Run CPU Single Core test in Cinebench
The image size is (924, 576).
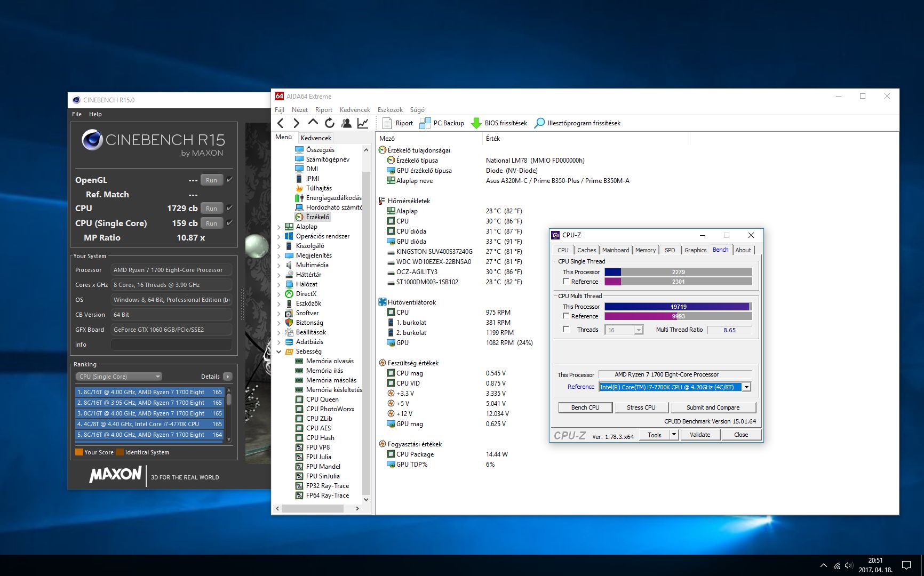(x=212, y=223)
